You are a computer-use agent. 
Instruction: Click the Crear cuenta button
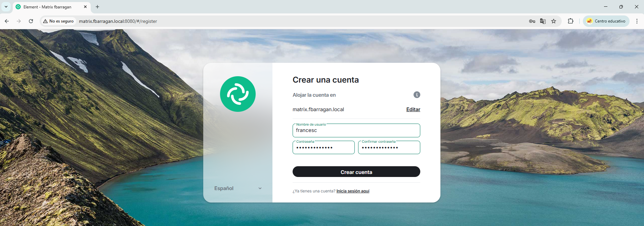356,172
